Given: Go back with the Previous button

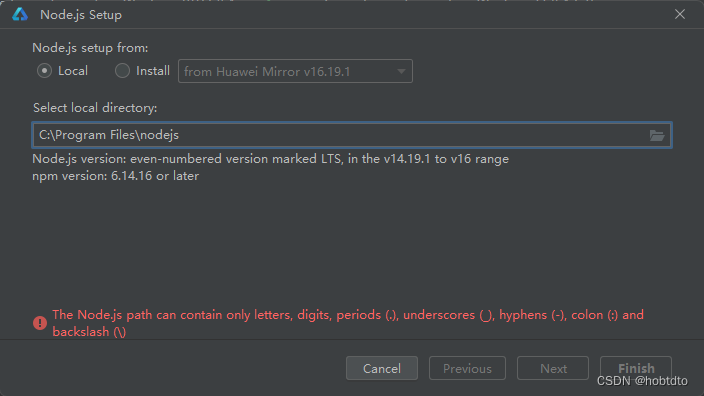Looking at the screenshot, I should click(x=467, y=368).
